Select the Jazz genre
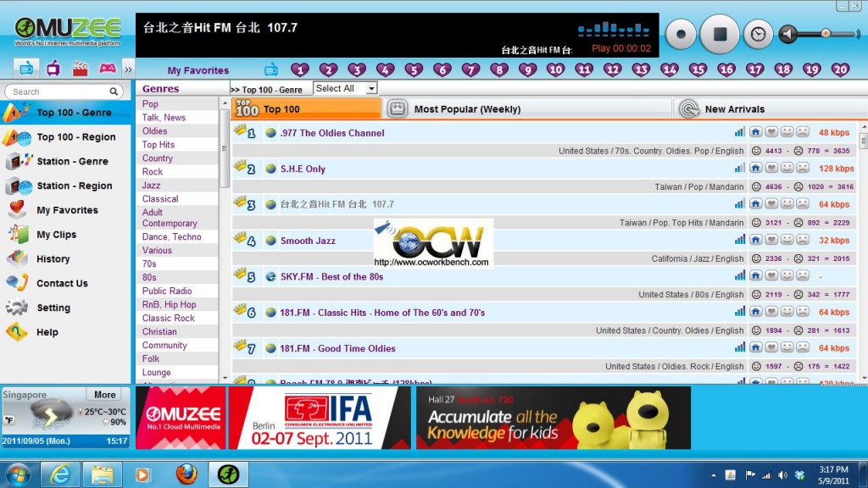Viewport: 868px width, 488px height. (151, 186)
